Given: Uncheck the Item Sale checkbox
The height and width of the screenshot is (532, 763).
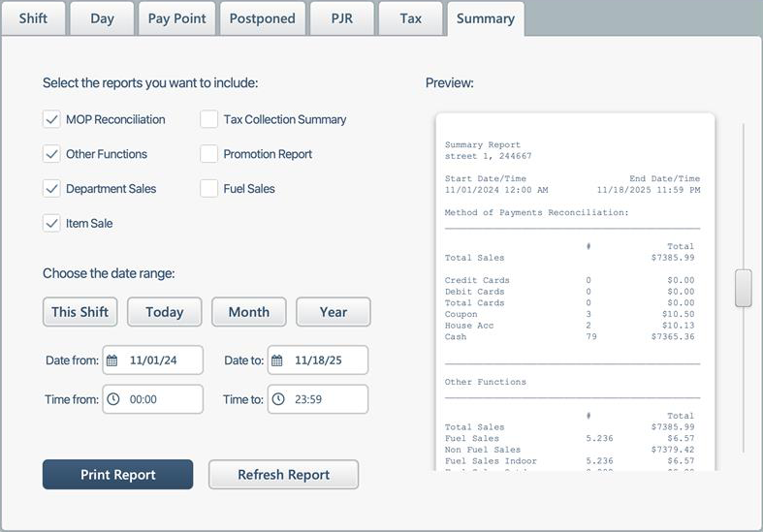Looking at the screenshot, I should (x=51, y=223).
